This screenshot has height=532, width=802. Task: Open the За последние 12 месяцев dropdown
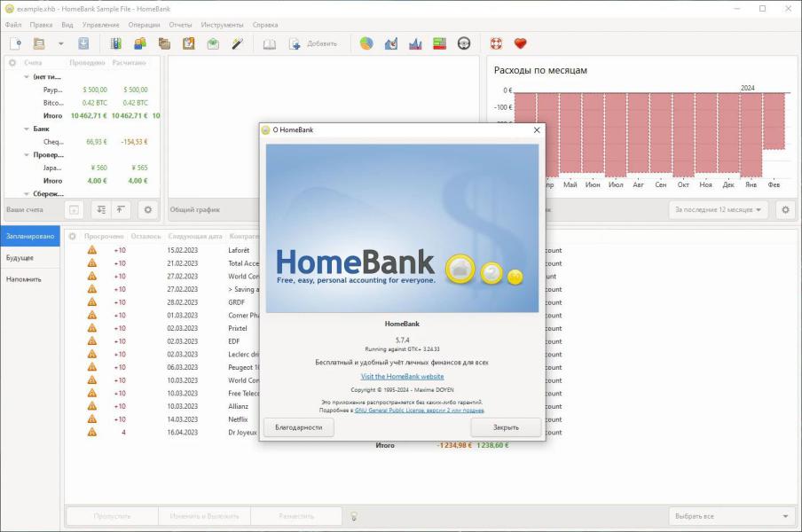click(718, 210)
